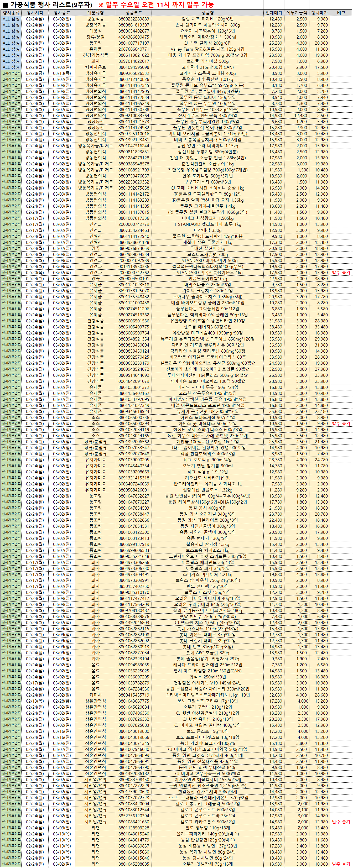Select the 대분류명 column header

96,13
